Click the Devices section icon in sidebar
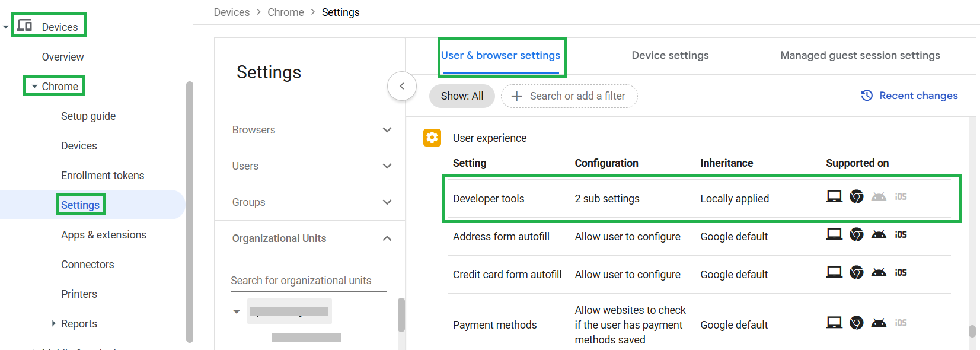The height and width of the screenshot is (350, 980). pos(24,26)
